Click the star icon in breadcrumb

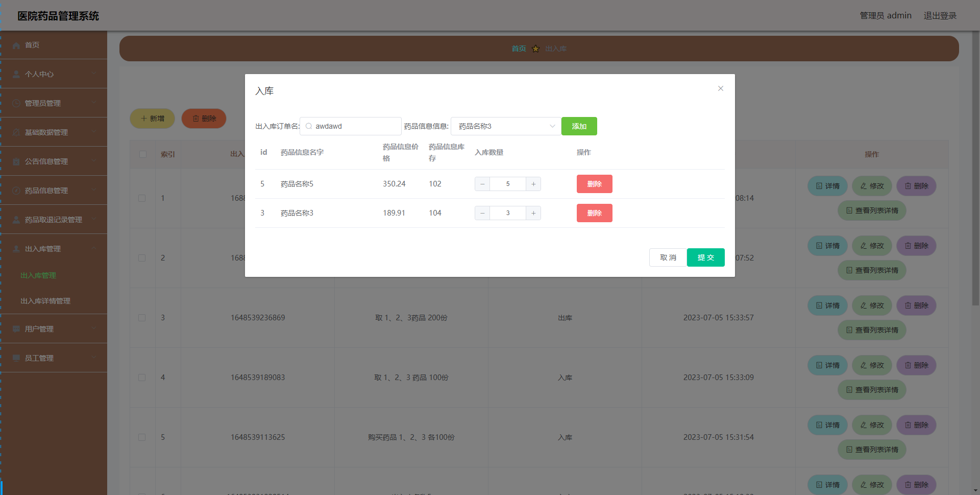point(535,49)
